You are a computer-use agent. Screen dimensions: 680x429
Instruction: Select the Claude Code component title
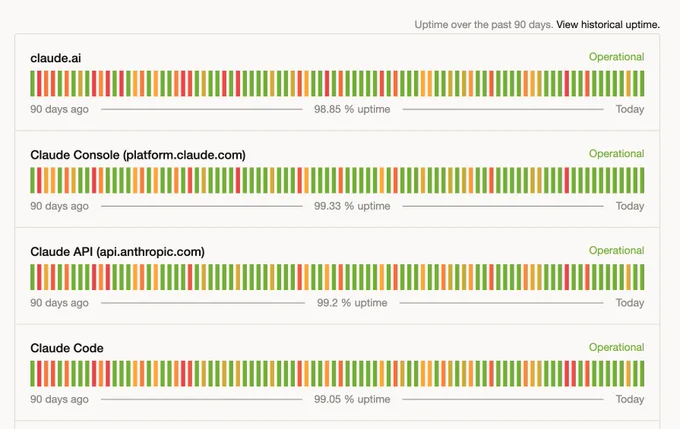pyautogui.click(x=67, y=348)
